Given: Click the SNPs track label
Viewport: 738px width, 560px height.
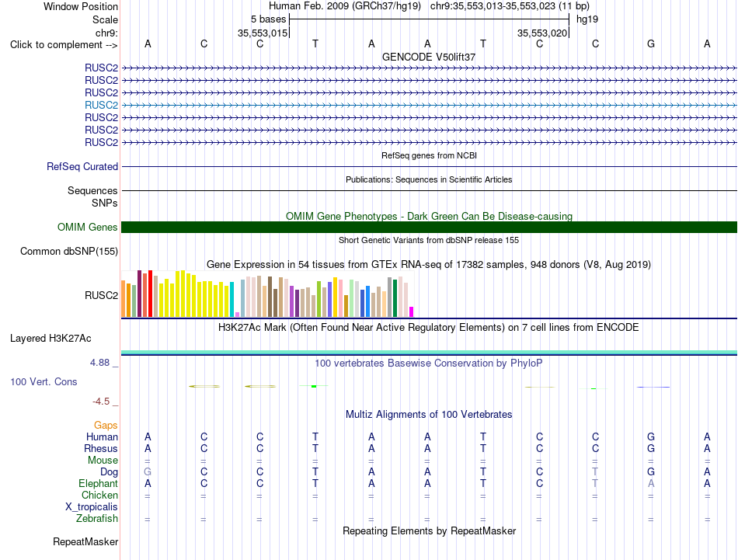Looking at the screenshot, I should [x=105, y=203].
